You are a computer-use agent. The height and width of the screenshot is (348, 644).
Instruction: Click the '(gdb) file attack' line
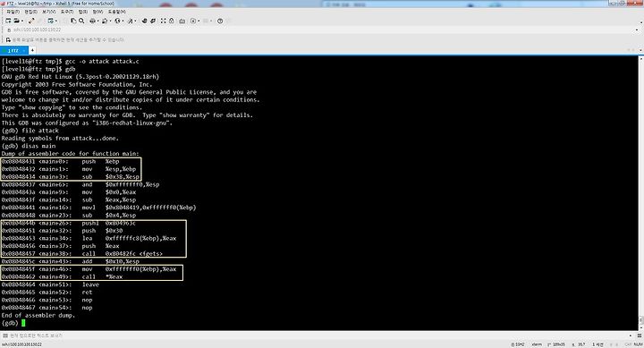[x=30, y=131]
